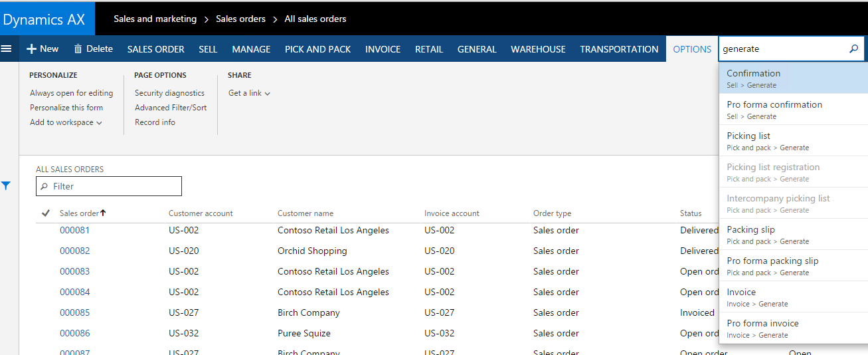Open the WAREHOUSE tab
Image resolution: width=868 pixels, height=355 pixels.
pos(538,49)
